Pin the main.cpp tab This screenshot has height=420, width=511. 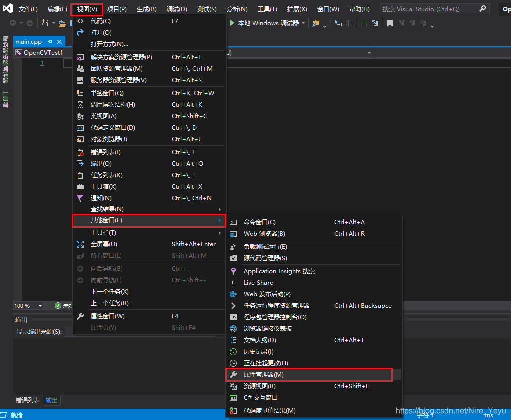click(x=50, y=41)
